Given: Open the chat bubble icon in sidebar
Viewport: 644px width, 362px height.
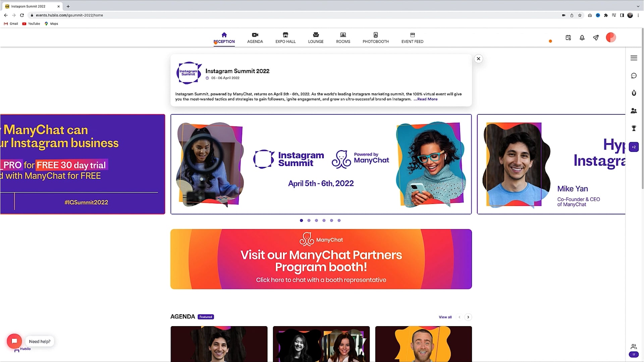Looking at the screenshot, I should point(634,75).
